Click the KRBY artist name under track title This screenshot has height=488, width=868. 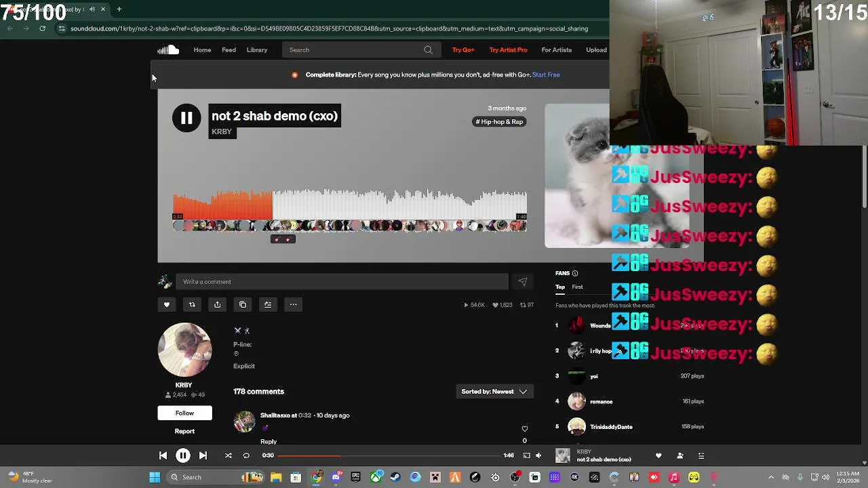[222, 131]
